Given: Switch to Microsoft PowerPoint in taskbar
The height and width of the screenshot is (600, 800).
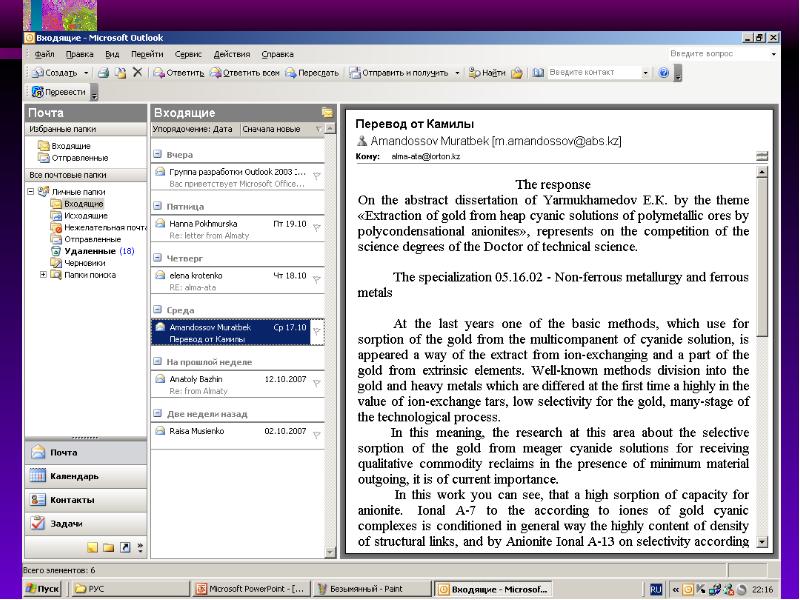Looking at the screenshot, I should 252,589.
